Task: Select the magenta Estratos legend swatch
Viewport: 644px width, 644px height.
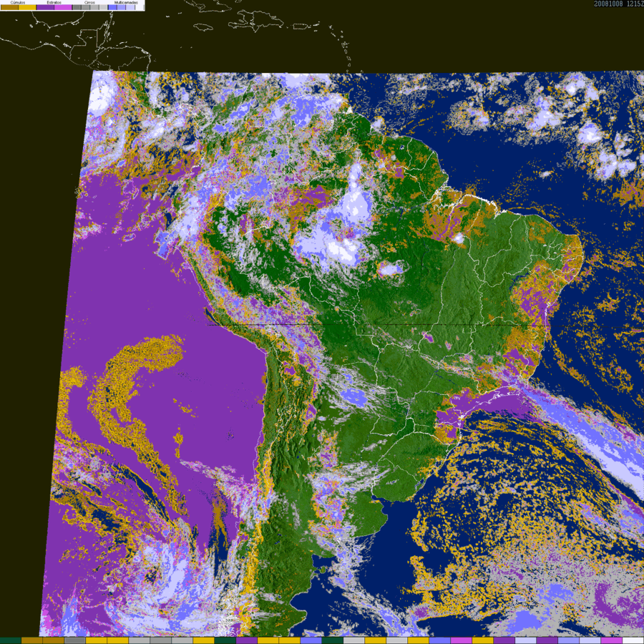Action: 63,7
